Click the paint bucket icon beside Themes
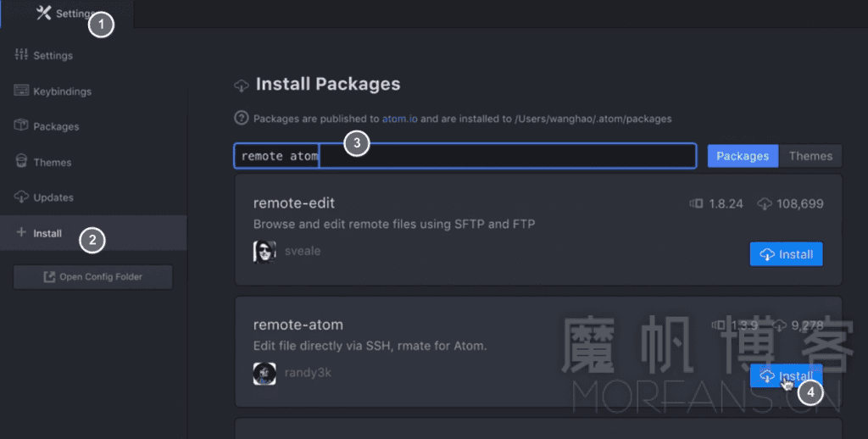Viewport: 868px width, 439px height. pyautogui.click(x=21, y=161)
